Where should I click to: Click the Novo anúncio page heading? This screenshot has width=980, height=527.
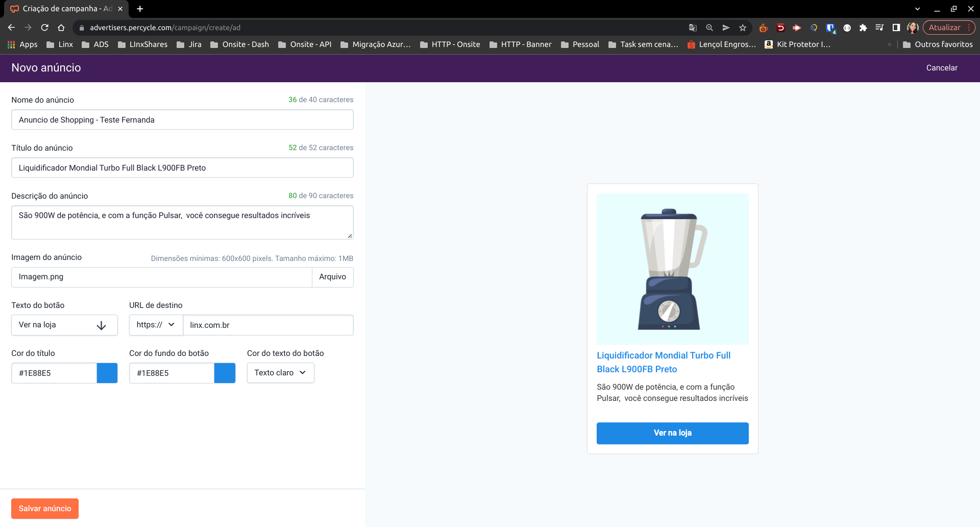click(x=46, y=68)
